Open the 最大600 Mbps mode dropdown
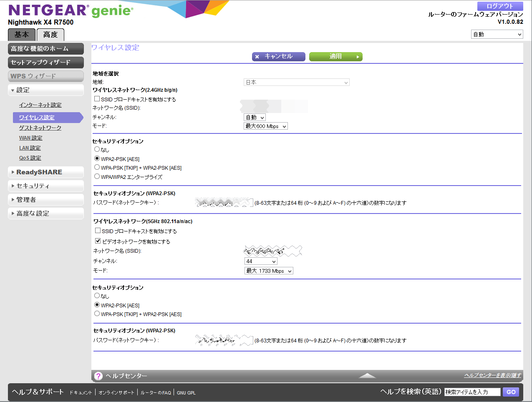 click(x=266, y=126)
